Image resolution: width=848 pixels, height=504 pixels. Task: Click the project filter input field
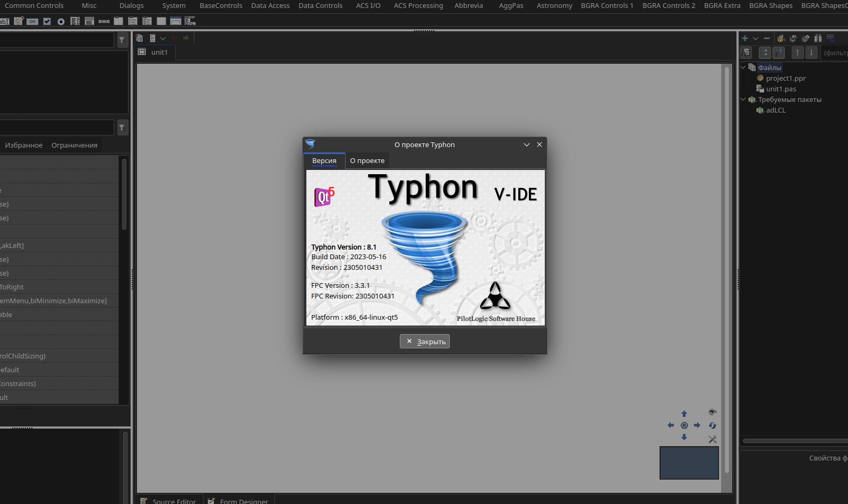(x=834, y=53)
